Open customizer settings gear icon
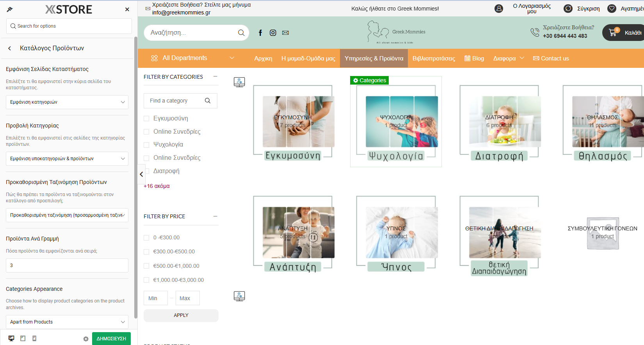The width and height of the screenshot is (644, 345). pos(86,339)
